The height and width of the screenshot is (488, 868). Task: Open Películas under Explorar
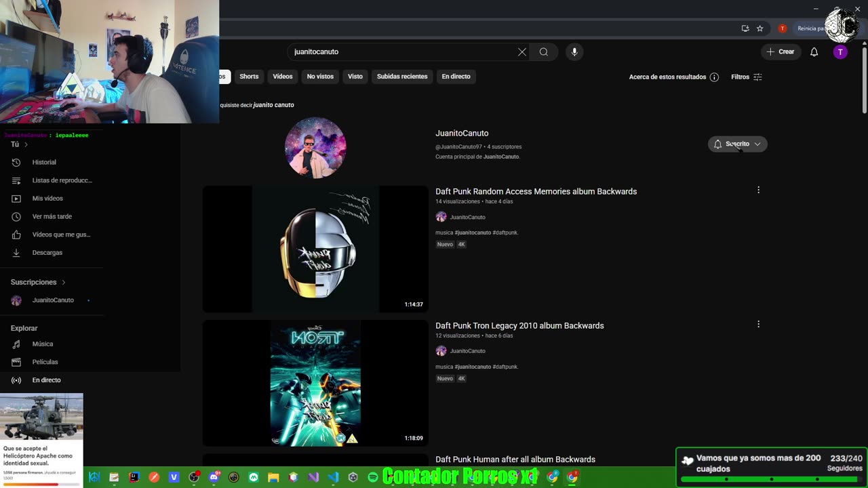point(52,362)
